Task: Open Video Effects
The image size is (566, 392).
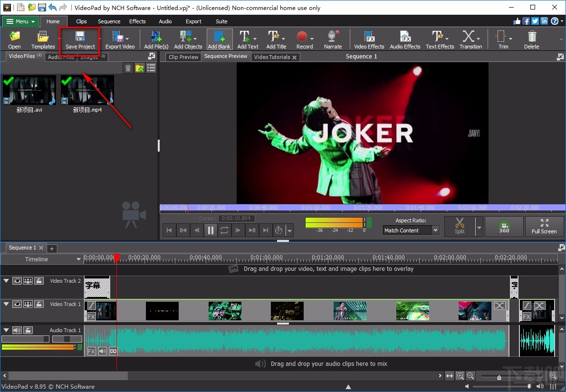Action: coord(369,39)
